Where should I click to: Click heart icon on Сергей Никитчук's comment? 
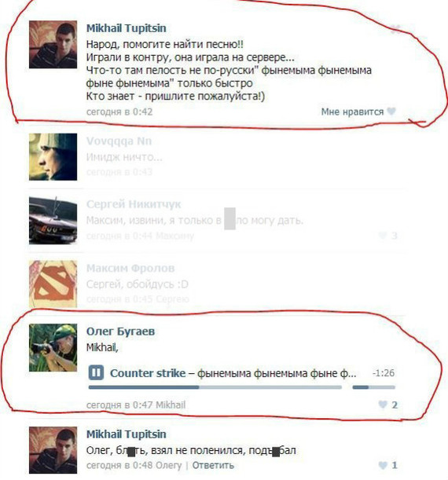pyautogui.click(x=383, y=236)
